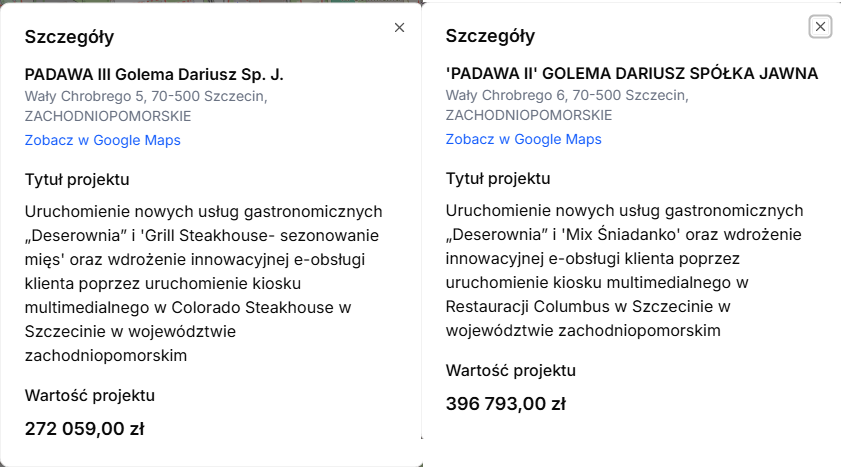This screenshot has height=467, width=842.
Task: Click the 272 059,00 zł project value
Action: [85, 429]
